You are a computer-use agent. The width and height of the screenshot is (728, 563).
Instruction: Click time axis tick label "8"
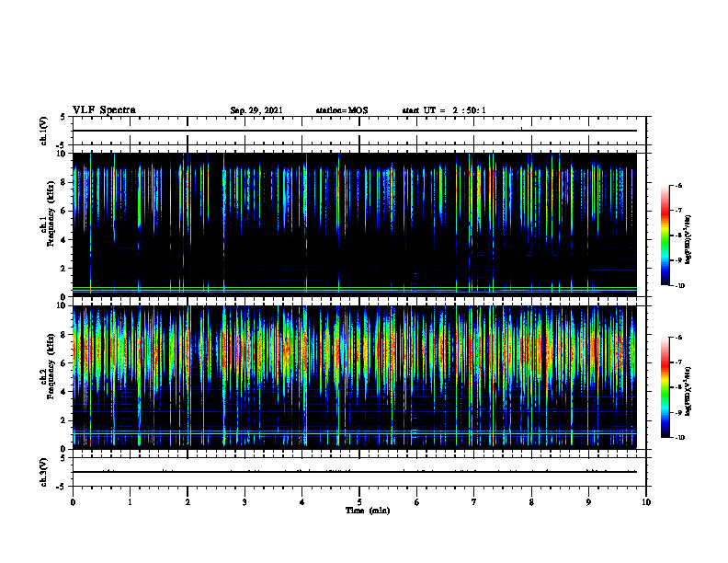tap(531, 502)
